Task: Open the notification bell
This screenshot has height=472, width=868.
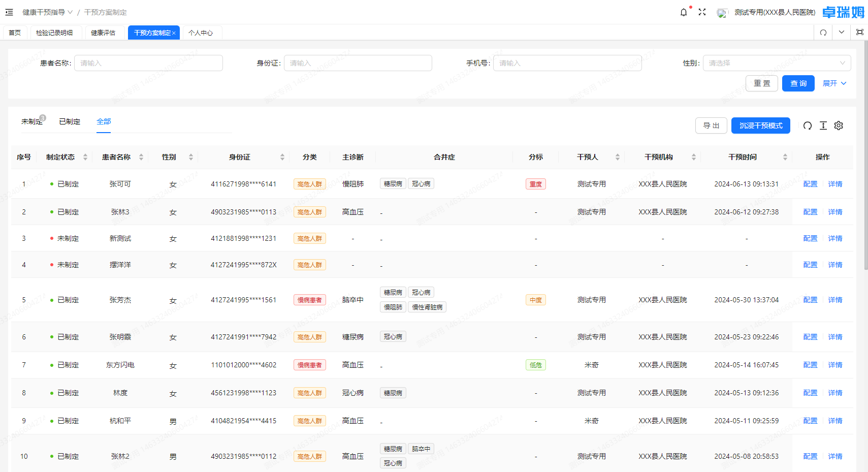Action: click(x=684, y=12)
